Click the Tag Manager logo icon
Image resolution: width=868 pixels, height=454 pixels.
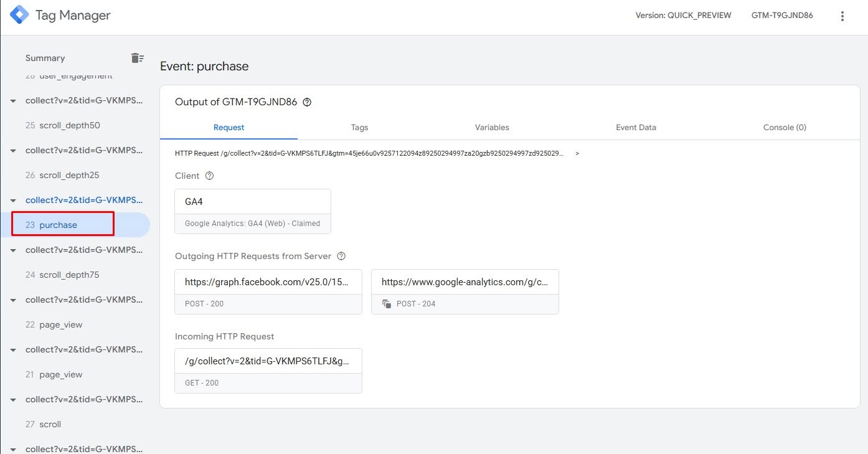point(19,14)
